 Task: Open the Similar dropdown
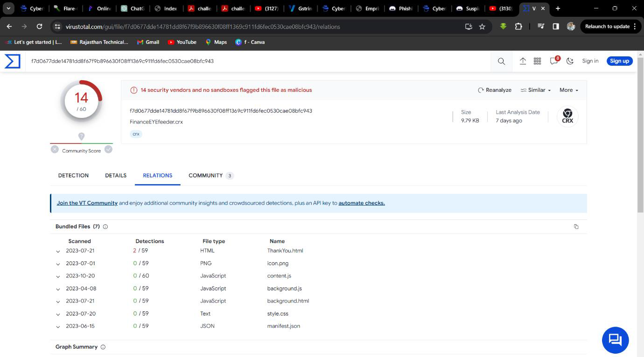(535, 90)
